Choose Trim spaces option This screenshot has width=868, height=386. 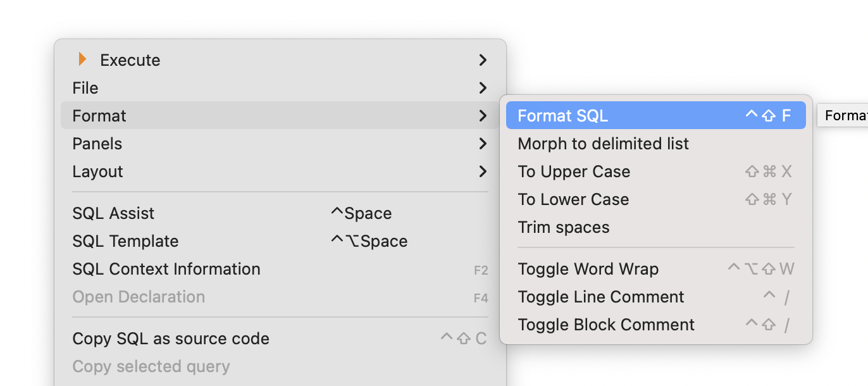click(x=564, y=227)
